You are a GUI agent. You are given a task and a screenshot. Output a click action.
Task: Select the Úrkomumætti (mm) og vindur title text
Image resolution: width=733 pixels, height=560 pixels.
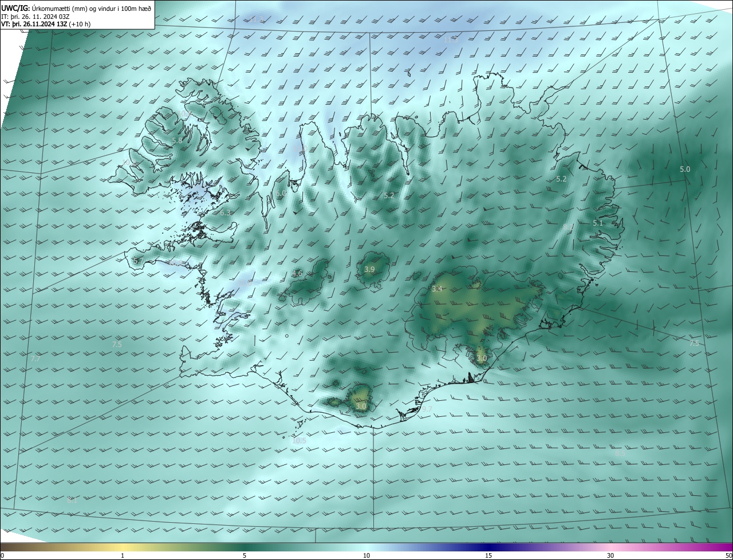(x=92, y=8)
